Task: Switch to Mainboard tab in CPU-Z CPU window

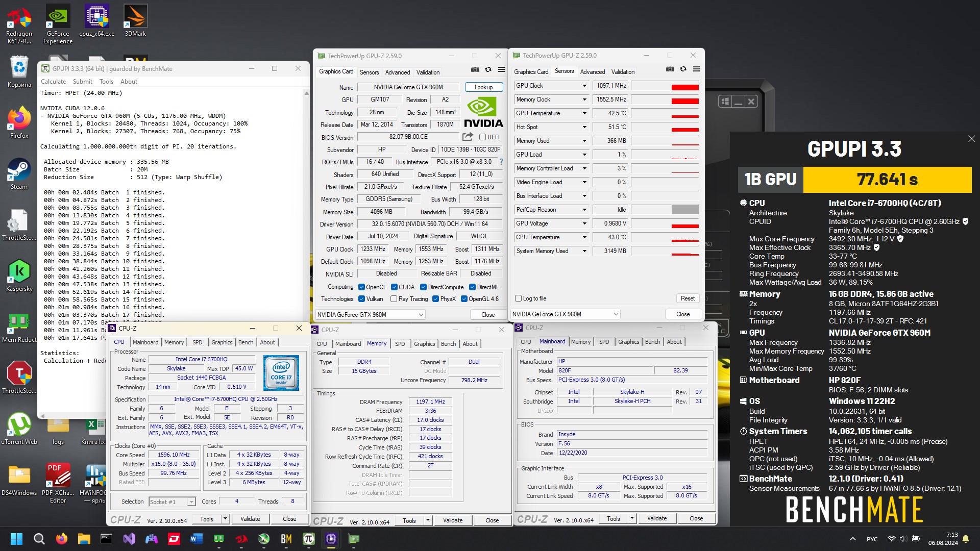Action: 145,342
